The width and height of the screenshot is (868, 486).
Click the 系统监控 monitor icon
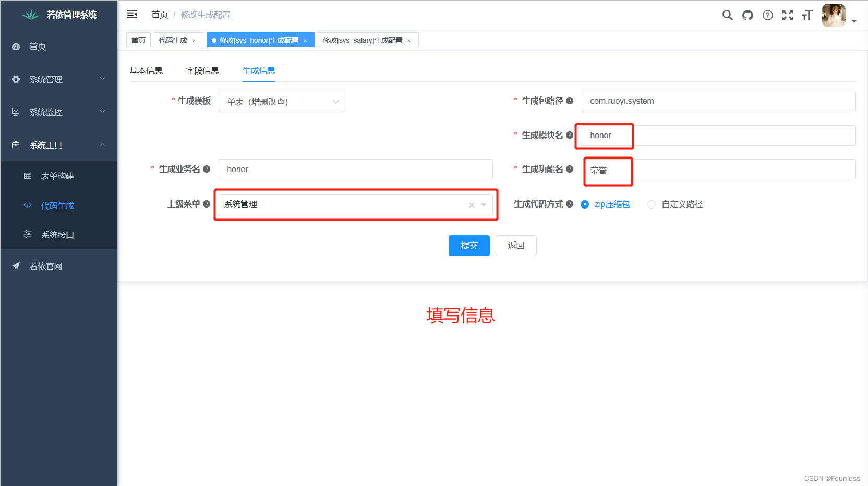point(16,112)
